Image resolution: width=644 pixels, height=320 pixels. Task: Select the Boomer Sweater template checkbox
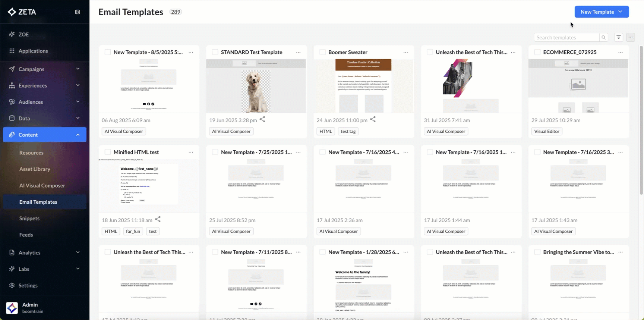click(322, 52)
